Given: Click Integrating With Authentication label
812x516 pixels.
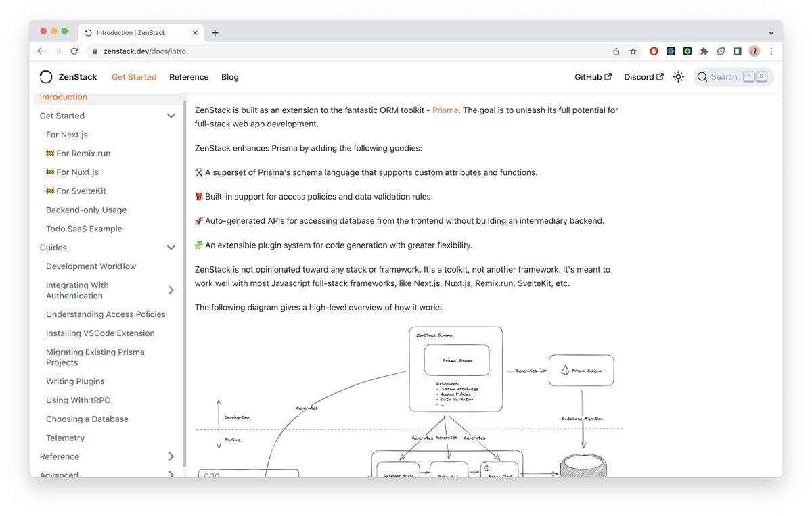Looking at the screenshot, I should coord(77,290).
